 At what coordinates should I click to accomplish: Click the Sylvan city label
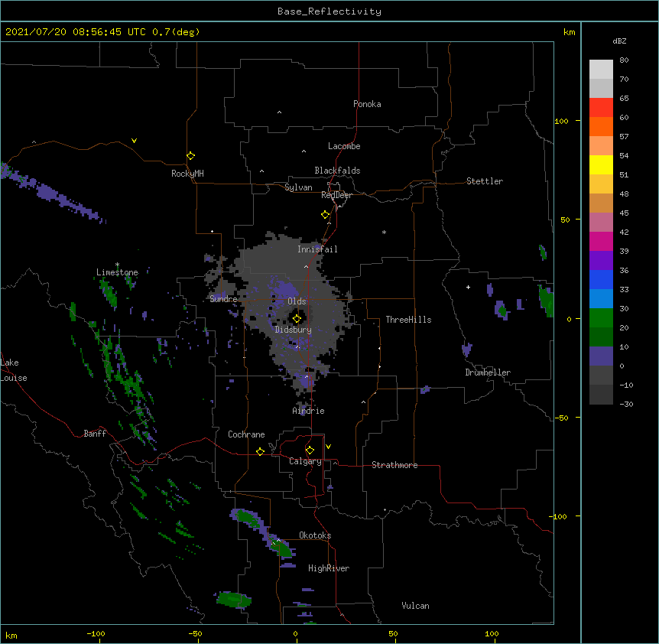[298, 187]
